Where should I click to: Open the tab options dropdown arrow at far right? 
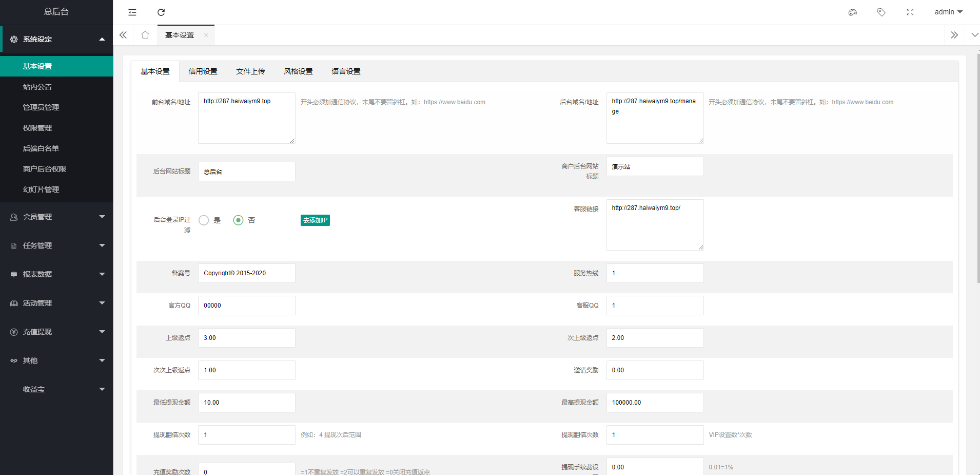(974, 35)
